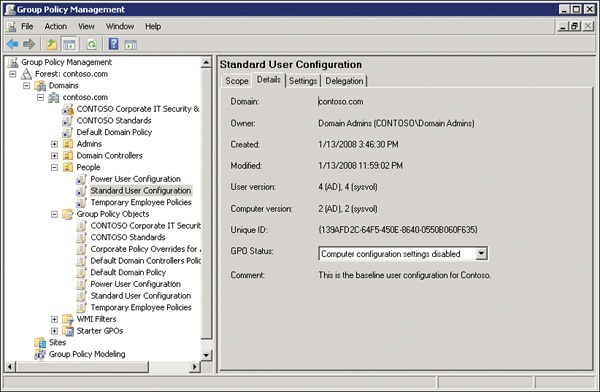Collapse the Forest: contoso.com node
The width and height of the screenshot is (600, 392).
pyautogui.click(x=13, y=74)
